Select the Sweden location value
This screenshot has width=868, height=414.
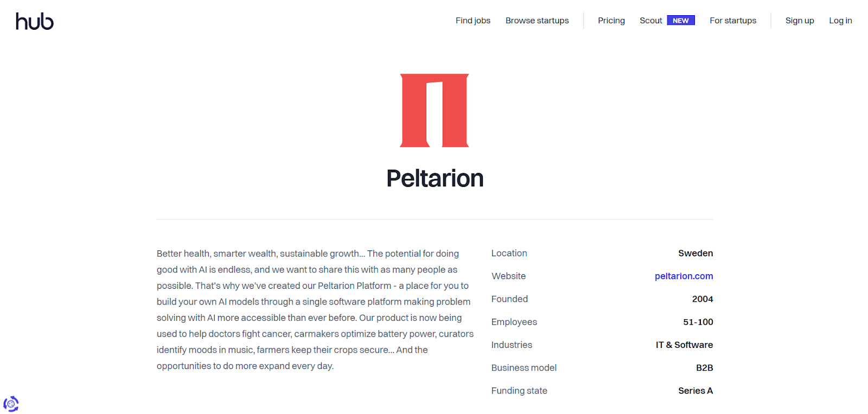[x=695, y=253]
